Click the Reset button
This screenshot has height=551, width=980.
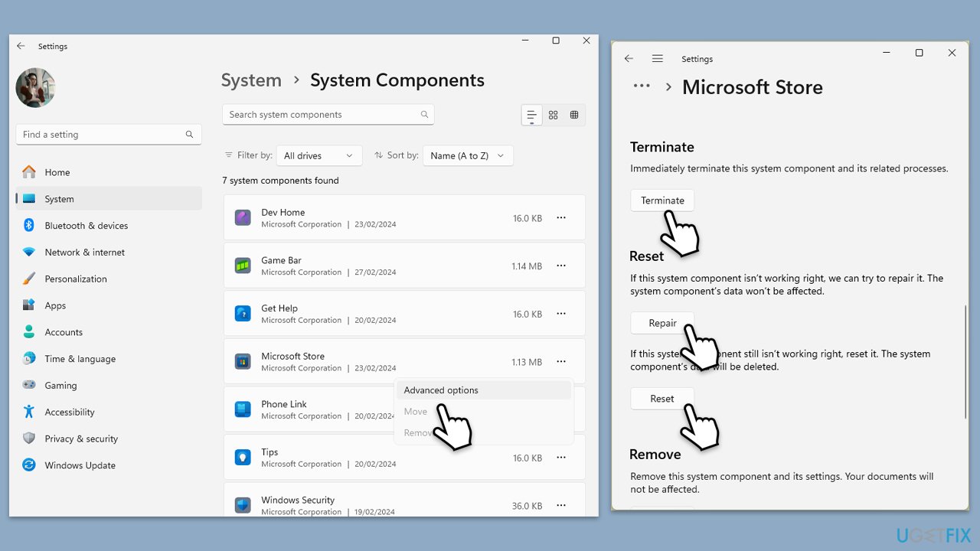tap(662, 399)
